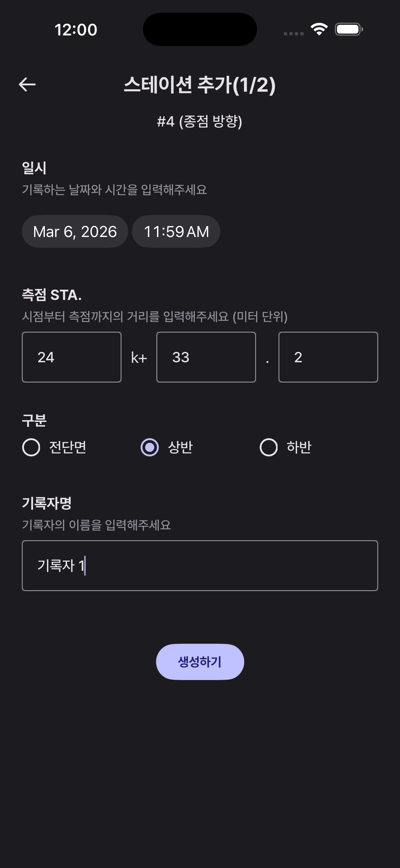Tap the Wi-Fi status icon
The width and height of the screenshot is (400, 868).
coord(319,29)
